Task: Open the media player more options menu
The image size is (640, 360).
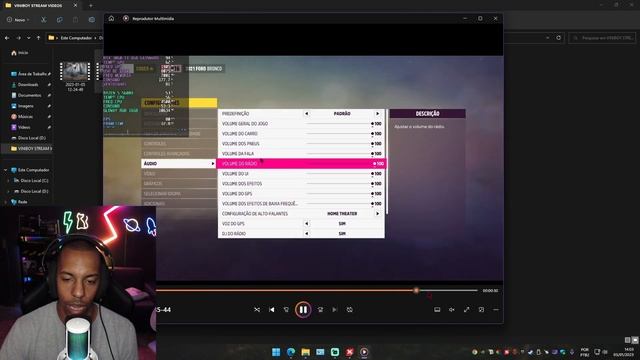Action: 496,310
